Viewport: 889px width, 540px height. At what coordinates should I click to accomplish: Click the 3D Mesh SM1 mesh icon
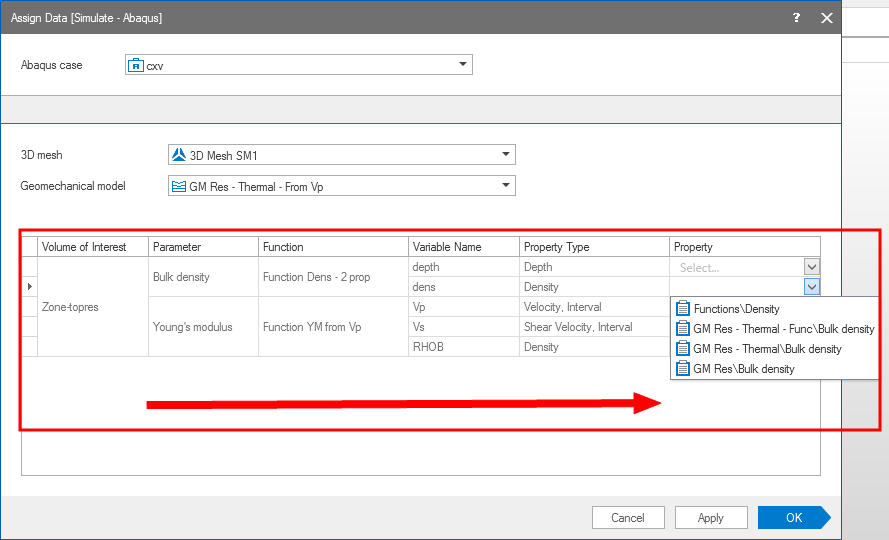coord(179,155)
